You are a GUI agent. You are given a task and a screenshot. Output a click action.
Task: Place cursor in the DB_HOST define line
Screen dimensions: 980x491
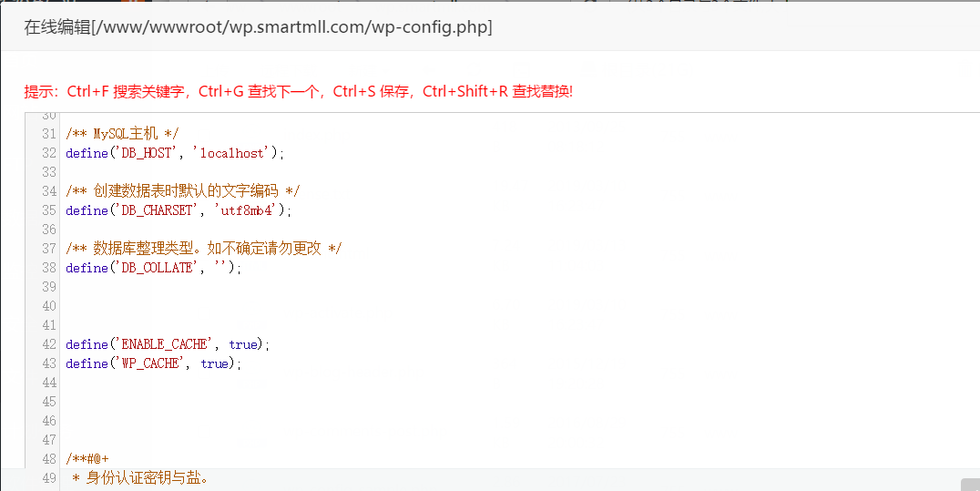click(x=175, y=153)
